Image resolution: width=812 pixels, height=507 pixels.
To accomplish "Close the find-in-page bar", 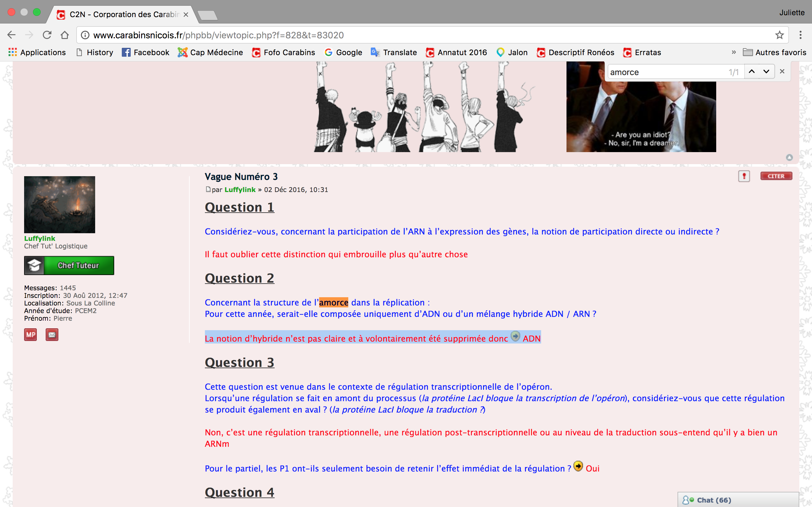I will click(782, 71).
